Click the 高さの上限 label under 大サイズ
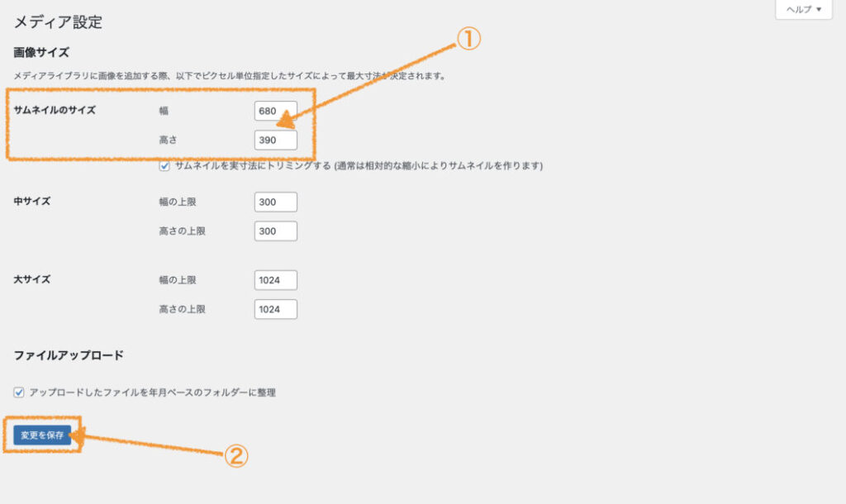The height and width of the screenshot is (504, 846). 182,309
